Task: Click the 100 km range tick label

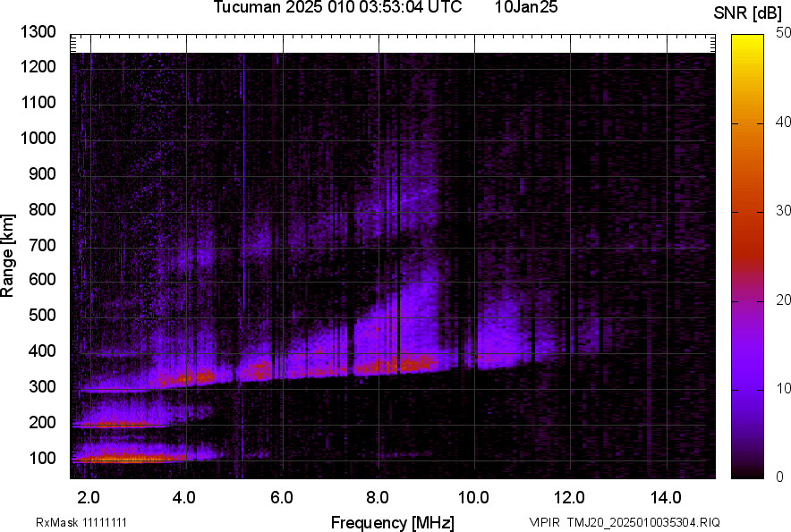Action: (43, 458)
